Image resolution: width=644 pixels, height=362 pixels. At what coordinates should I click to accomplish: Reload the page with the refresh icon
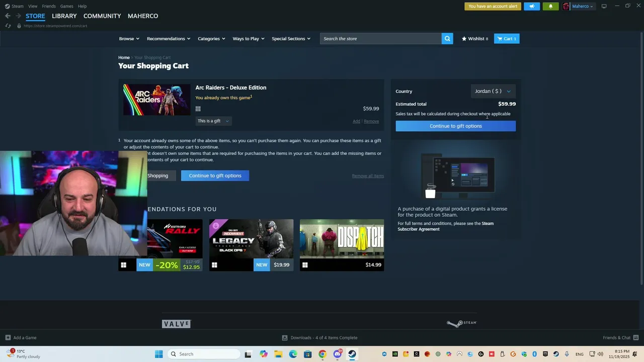point(8,26)
